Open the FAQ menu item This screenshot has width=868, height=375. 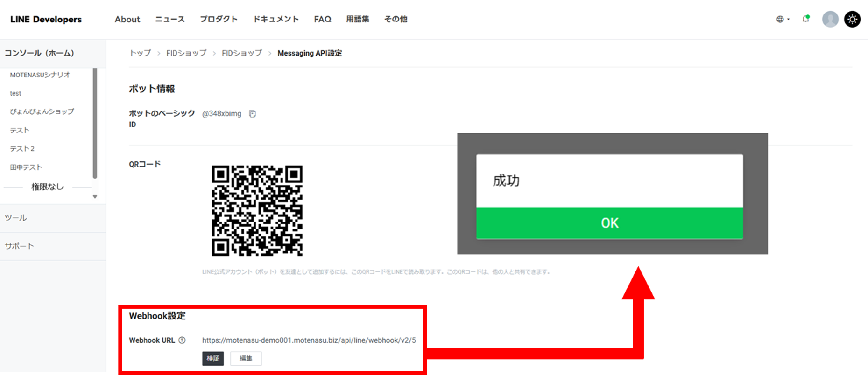click(x=322, y=19)
